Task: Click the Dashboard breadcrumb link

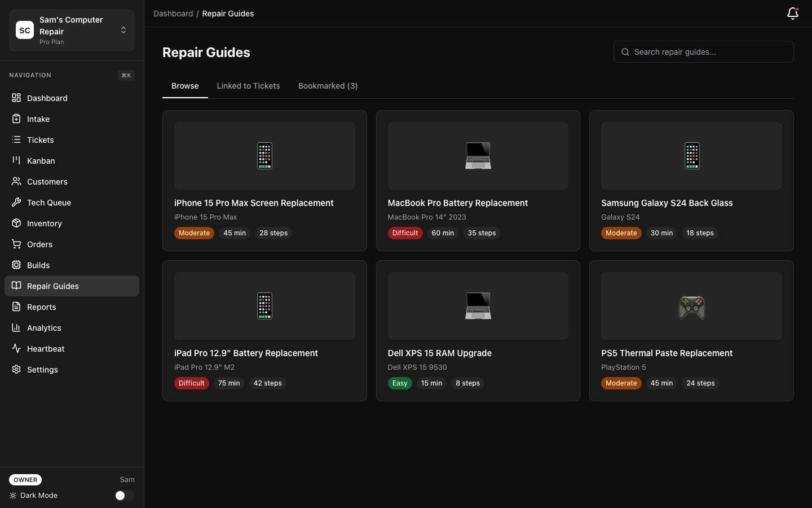Action: tap(173, 13)
